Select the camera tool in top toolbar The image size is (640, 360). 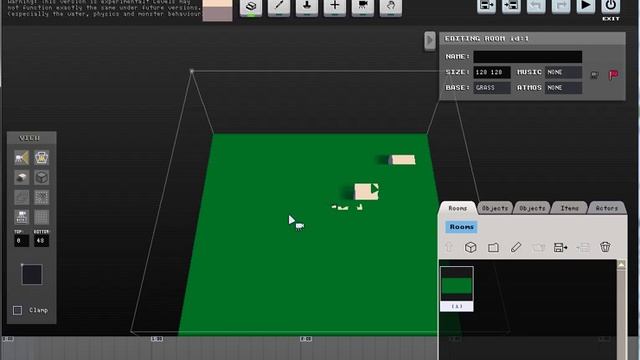[362, 7]
